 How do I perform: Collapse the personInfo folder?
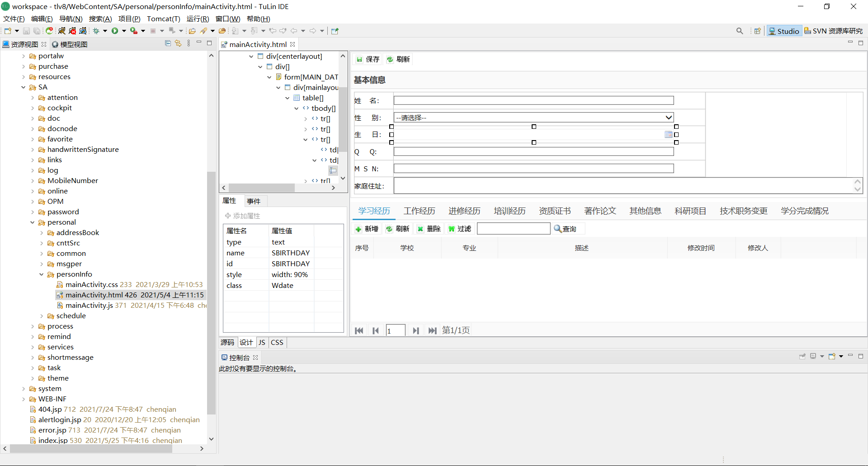click(41, 274)
